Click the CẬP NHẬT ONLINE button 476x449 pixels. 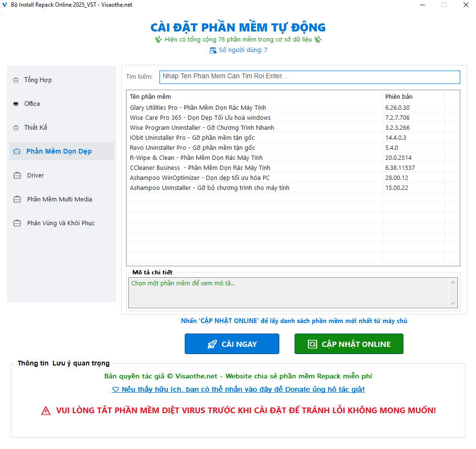[x=349, y=344]
